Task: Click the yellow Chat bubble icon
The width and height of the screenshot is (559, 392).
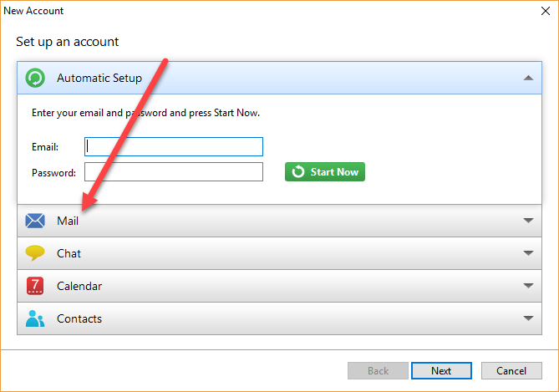Action: click(x=35, y=253)
